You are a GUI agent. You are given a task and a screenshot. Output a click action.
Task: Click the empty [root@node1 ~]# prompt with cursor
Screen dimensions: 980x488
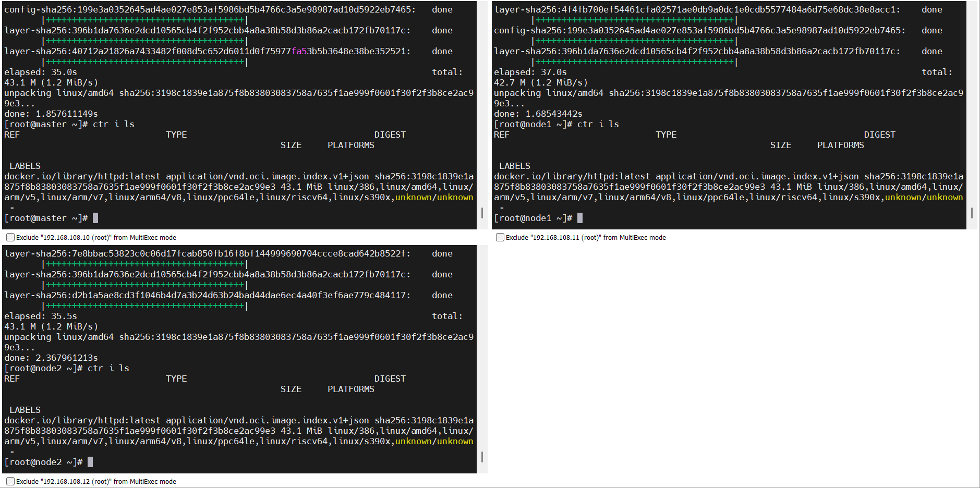tap(538, 218)
